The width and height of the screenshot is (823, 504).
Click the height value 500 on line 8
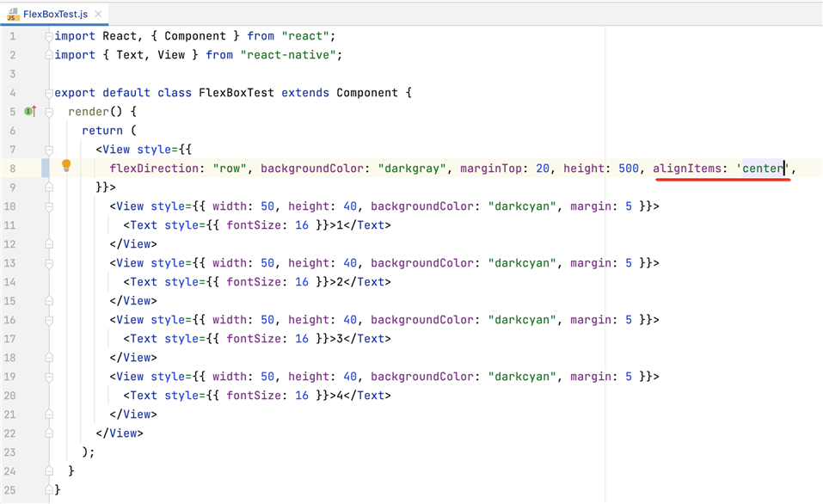[629, 169]
